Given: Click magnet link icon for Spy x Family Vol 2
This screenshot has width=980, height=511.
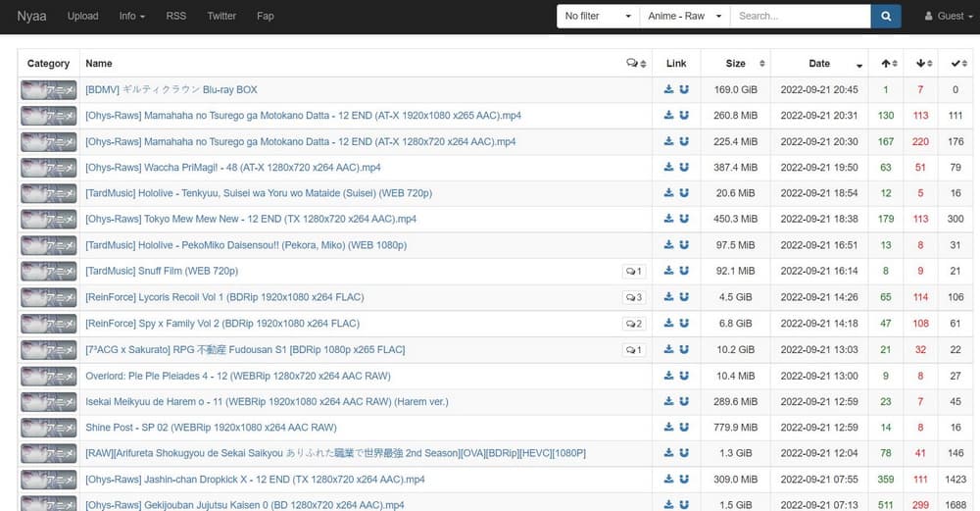Looking at the screenshot, I should [683, 324].
